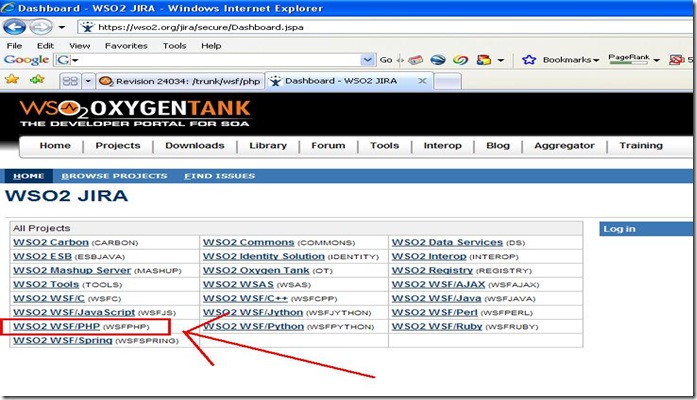Open the WSO2 Identity Solution project
697x400 pixels.
click(264, 256)
